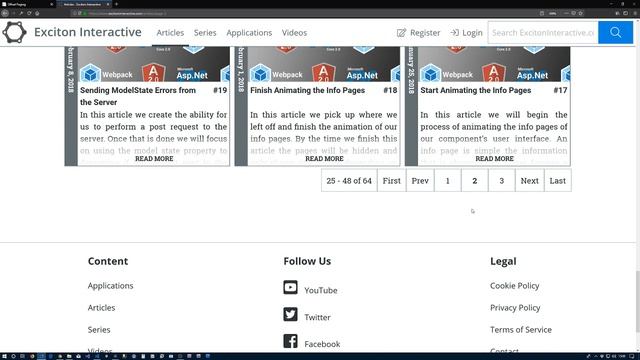
Task: Close the first browser tab
Action: pyautogui.click(x=51, y=4)
